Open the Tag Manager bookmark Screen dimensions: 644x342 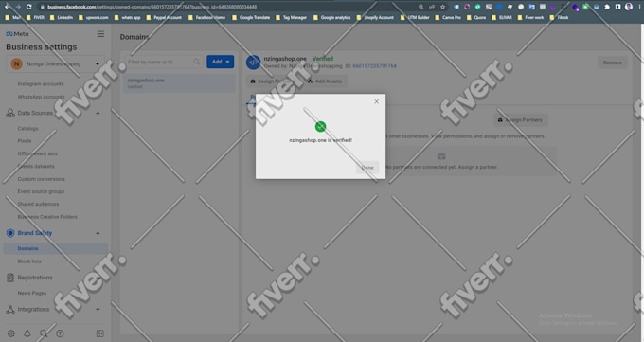[x=291, y=17]
